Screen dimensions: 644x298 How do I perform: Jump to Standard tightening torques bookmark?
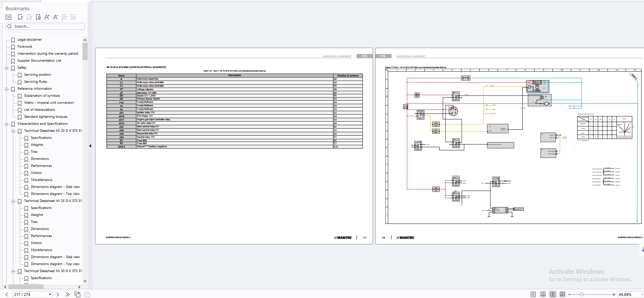tap(46, 117)
